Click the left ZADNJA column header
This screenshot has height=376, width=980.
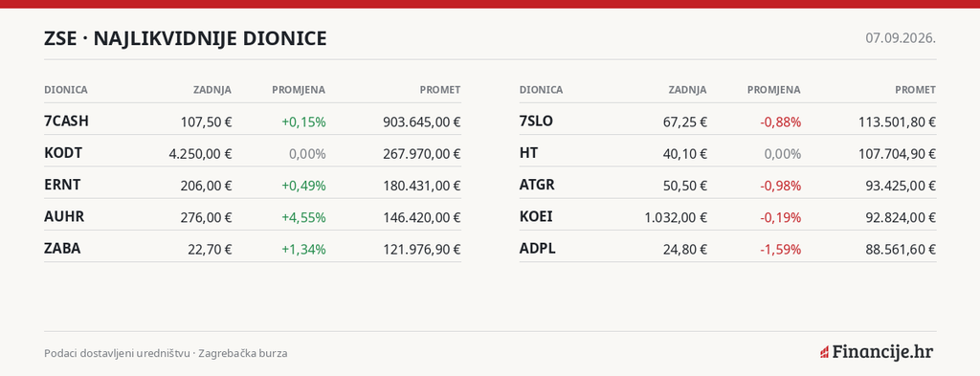(x=212, y=90)
